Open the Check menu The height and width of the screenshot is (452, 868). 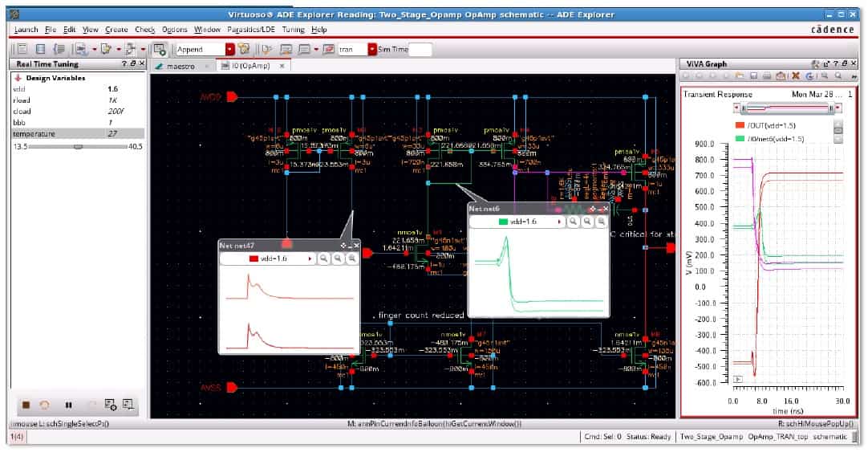(x=145, y=30)
